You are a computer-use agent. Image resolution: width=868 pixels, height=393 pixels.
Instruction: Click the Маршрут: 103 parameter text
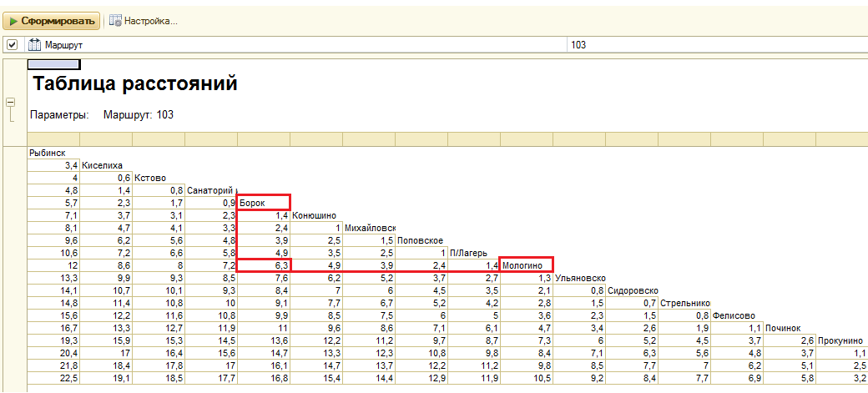tap(139, 115)
